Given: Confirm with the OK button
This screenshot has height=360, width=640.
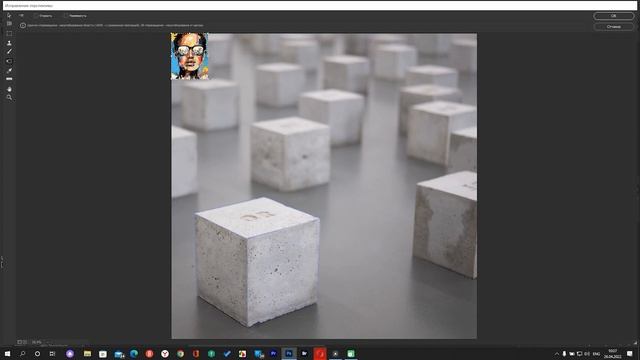Looking at the screenshot, I should pyautogui.click(x=613, y=16).
